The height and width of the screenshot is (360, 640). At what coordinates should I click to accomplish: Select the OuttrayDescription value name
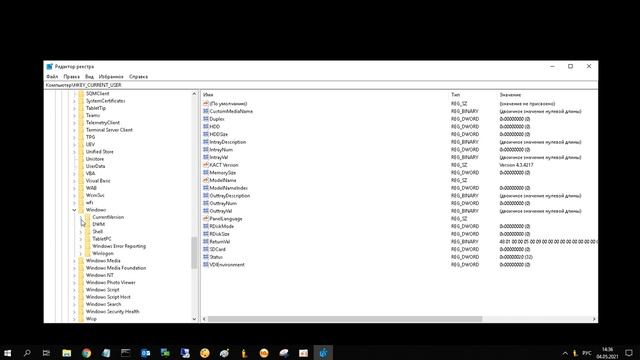tap(230, 196)
